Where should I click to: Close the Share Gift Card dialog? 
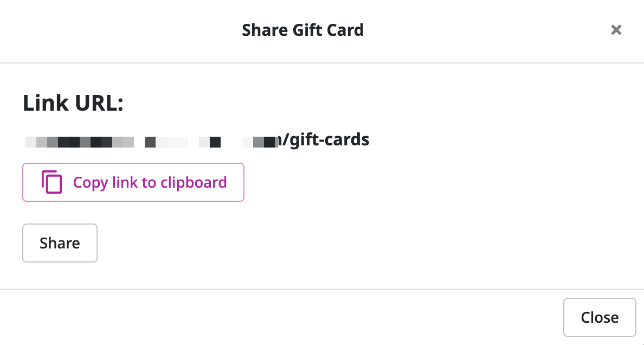click(x=600, y=317)
